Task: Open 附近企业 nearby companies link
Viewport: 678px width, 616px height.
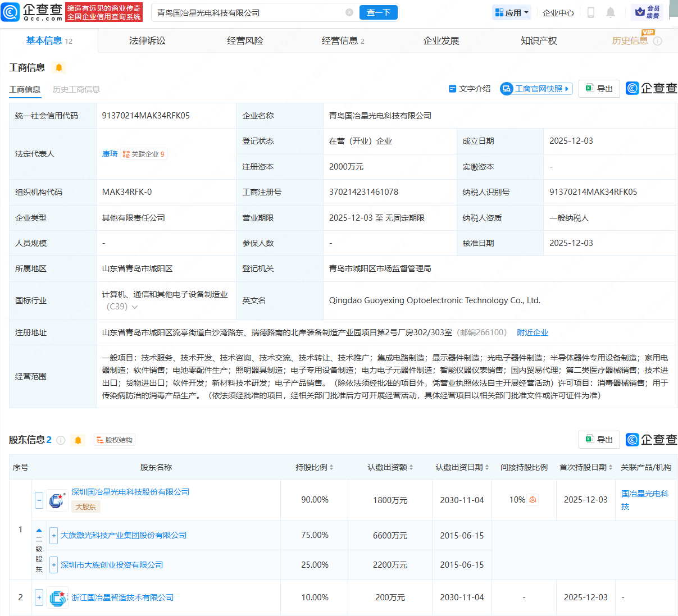Action: pyautogui.click(x=533, y=332)
